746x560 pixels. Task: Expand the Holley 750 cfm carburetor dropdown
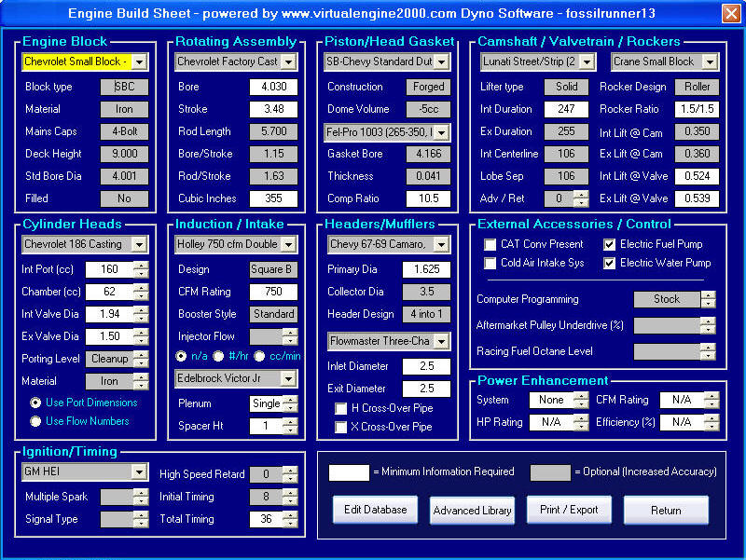288,244
